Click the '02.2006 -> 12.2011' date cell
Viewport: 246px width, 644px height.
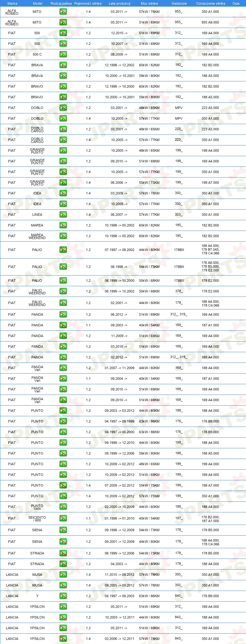point(120,639)
